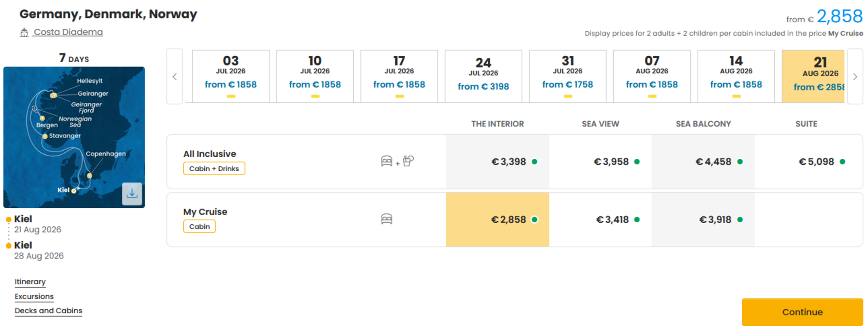Click the cruise route map thumbnail

coord(74,137)
